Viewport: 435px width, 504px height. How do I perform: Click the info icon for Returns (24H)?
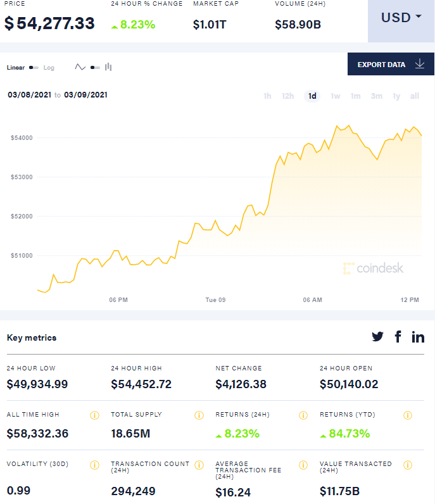[x=303, y=415]
